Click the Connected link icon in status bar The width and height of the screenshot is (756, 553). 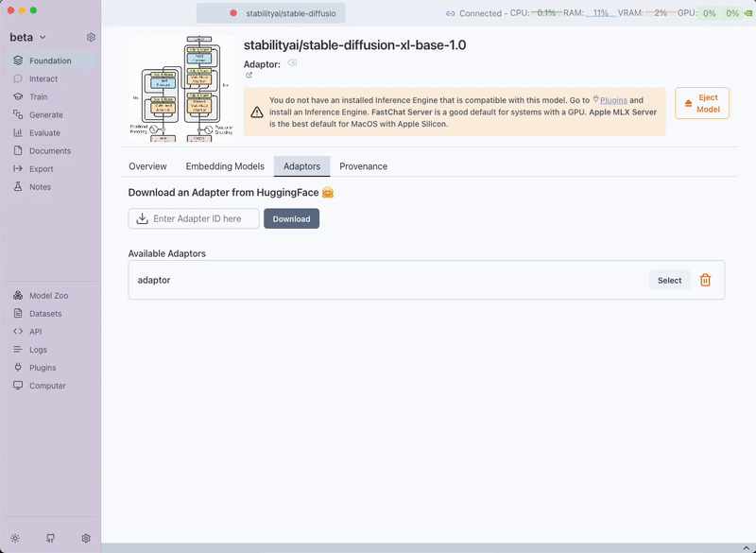pos(451,13)
